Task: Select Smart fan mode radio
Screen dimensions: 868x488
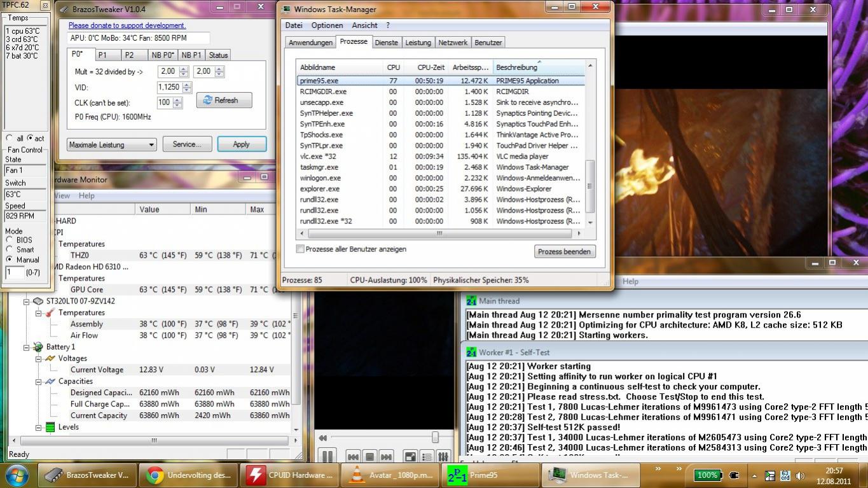Action: (x=9, y=249)
